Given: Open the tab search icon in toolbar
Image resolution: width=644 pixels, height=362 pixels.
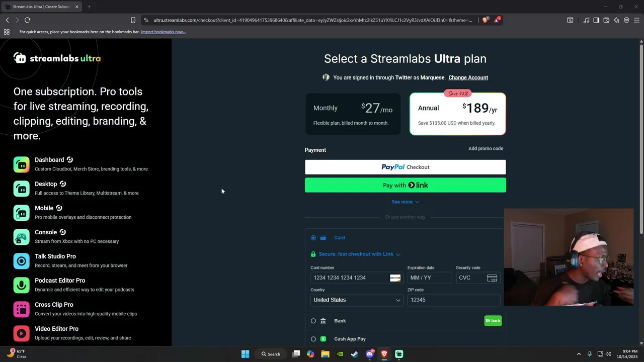Looking at the screenshot, I should tap(570, 20).
